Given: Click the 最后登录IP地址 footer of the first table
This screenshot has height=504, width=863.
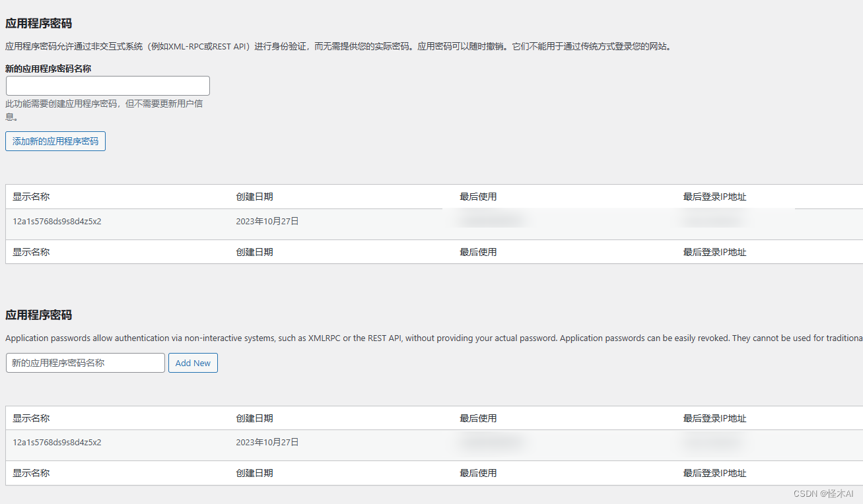Looking at the screenshot, I should click(714, 252).
